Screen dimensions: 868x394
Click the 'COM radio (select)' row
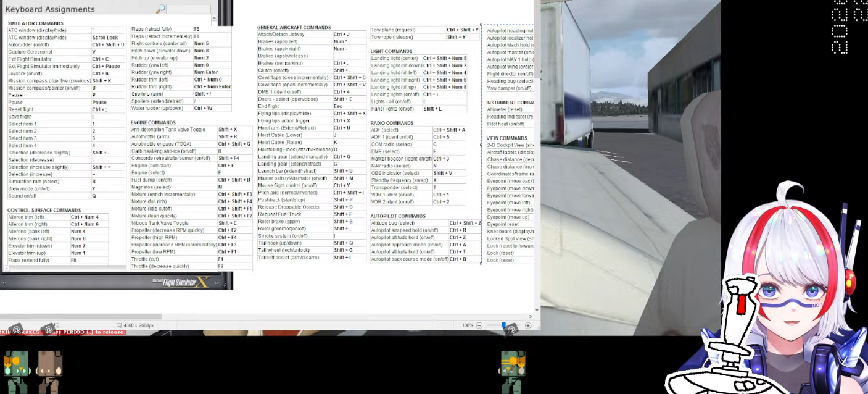(418, 144)
